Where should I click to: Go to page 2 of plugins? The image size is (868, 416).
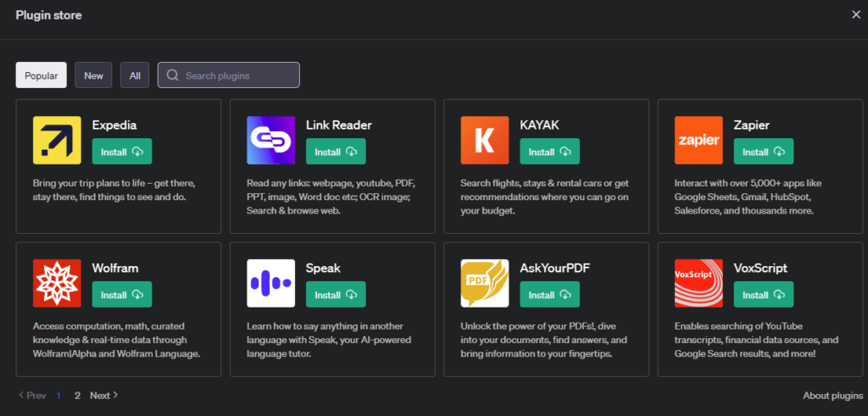[x=77, y=395]
